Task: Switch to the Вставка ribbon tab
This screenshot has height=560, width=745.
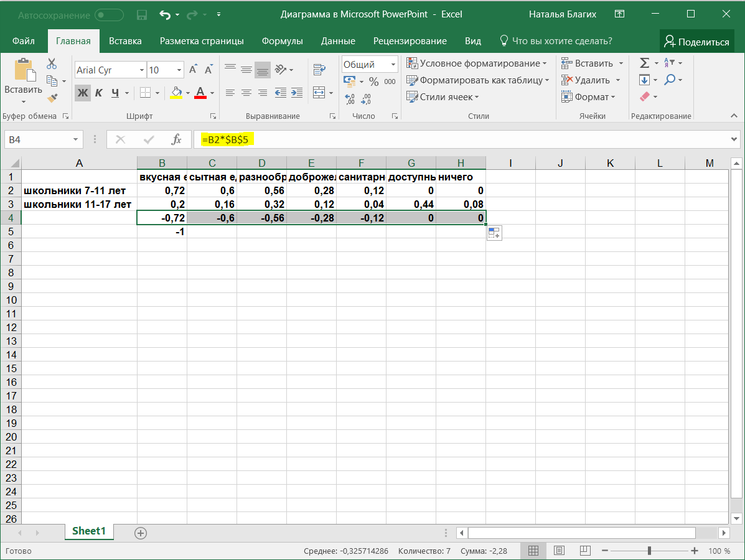Action: [x=125, y=41]
